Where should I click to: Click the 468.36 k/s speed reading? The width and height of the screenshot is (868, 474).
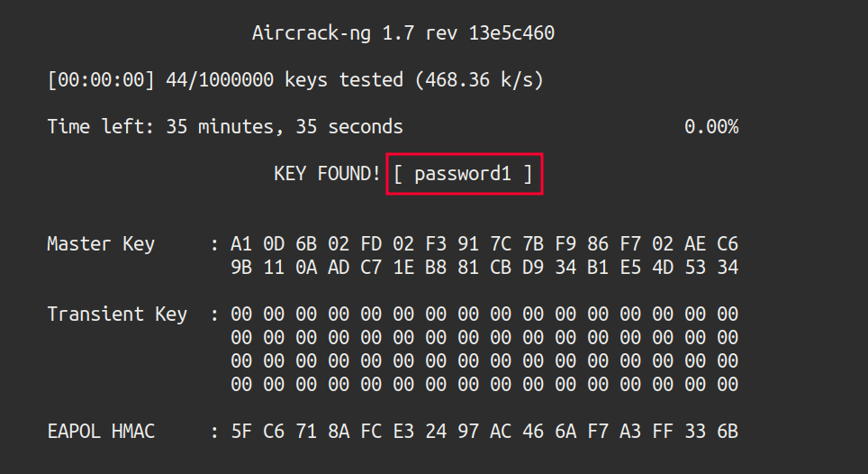pyautogui.click(x=479, y=80)
